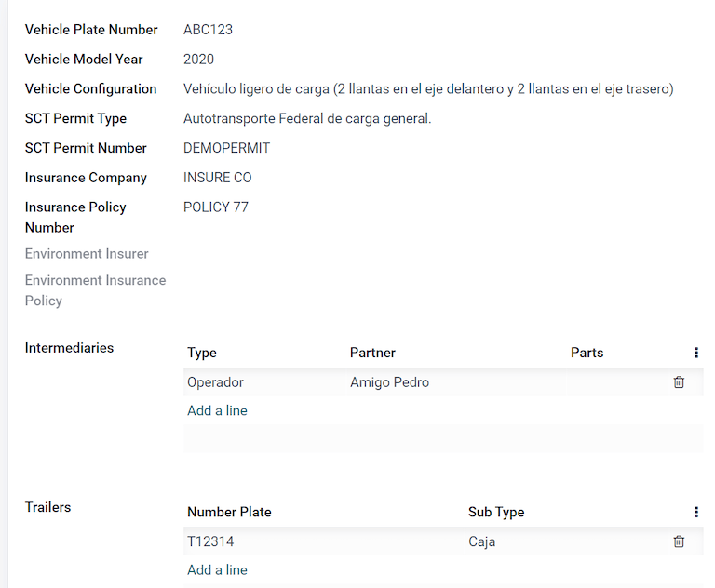Add a line under Intermediaries

point(217,410)
